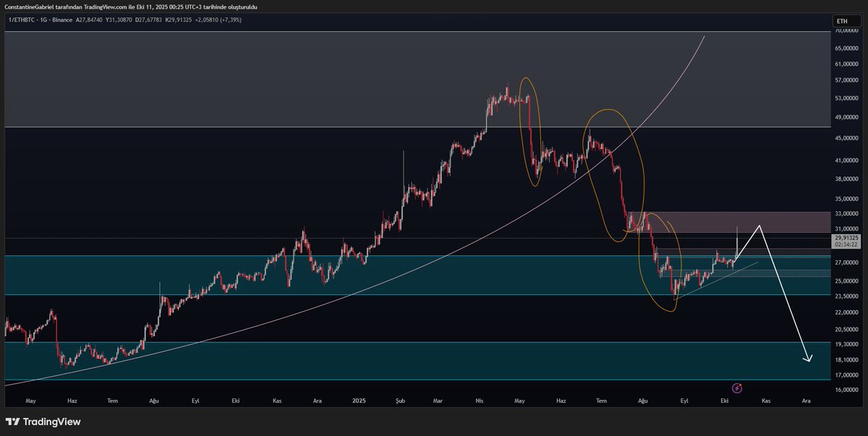
Task: Select the Binance exchange label in legend
Action: click(x=63, y=20)
